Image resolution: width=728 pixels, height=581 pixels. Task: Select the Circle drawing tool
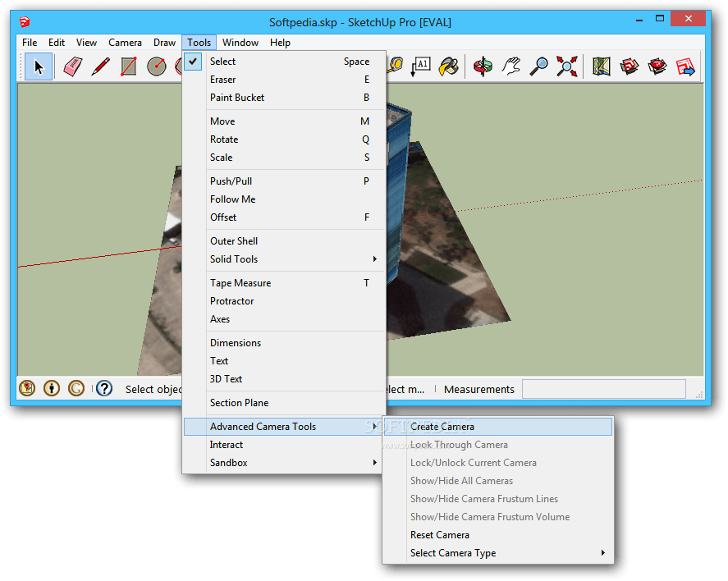[x=157, y=66]
